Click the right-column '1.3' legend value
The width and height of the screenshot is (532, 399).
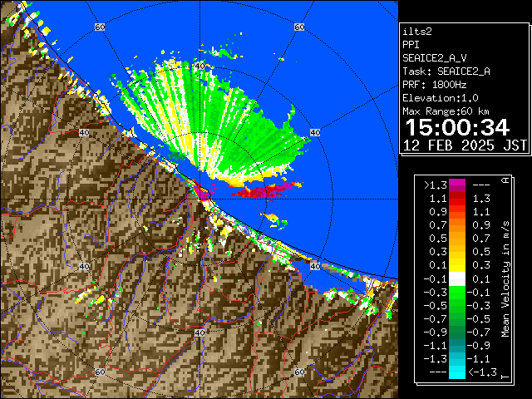481,198
